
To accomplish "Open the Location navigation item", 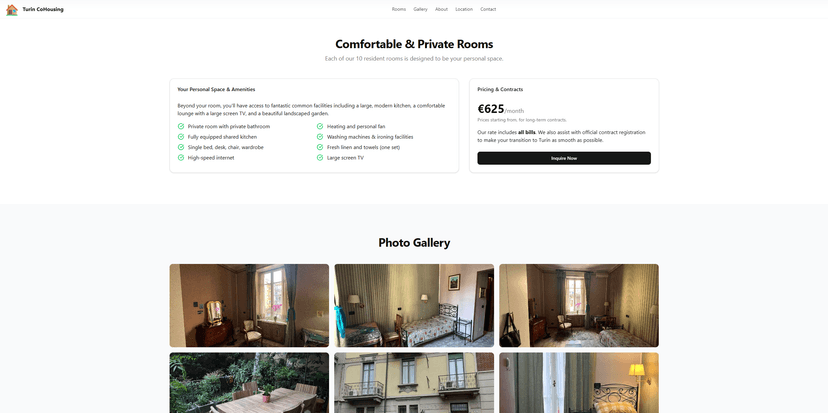I will coord(464,9).
